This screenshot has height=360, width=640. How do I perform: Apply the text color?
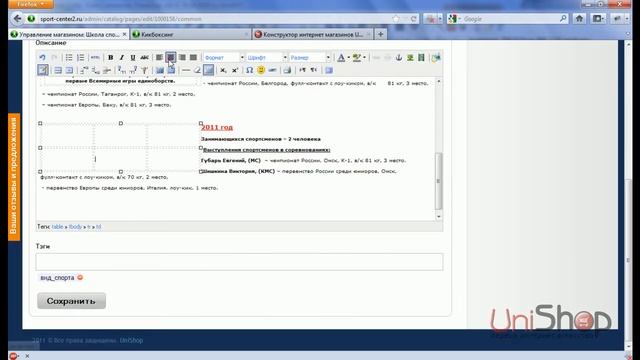(341, 58)
